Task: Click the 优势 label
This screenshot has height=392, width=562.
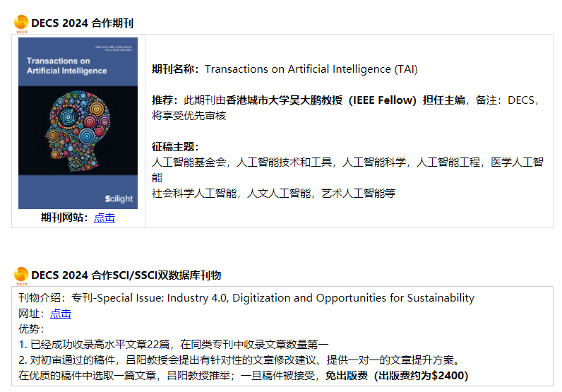Action: point(31,329)
